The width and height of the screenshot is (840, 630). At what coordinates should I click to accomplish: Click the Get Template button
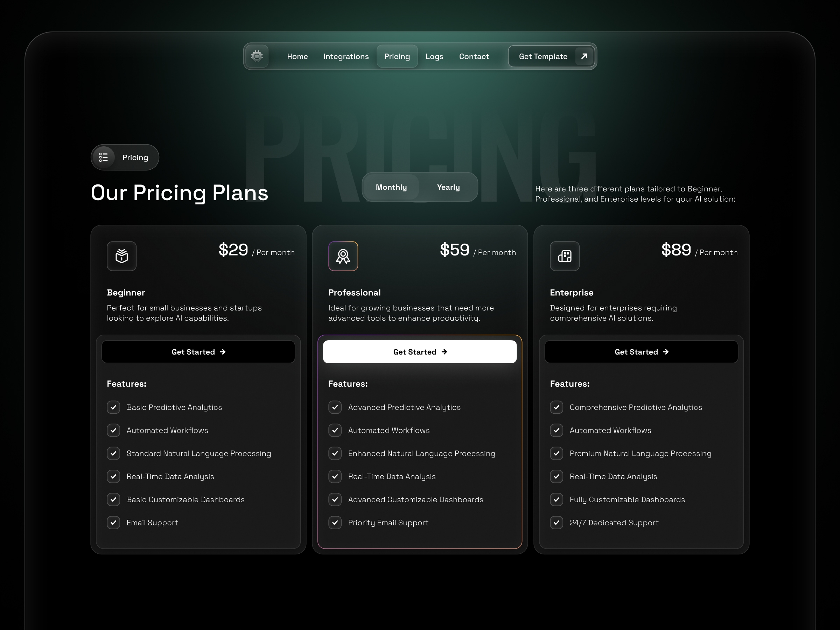(543, 56)
